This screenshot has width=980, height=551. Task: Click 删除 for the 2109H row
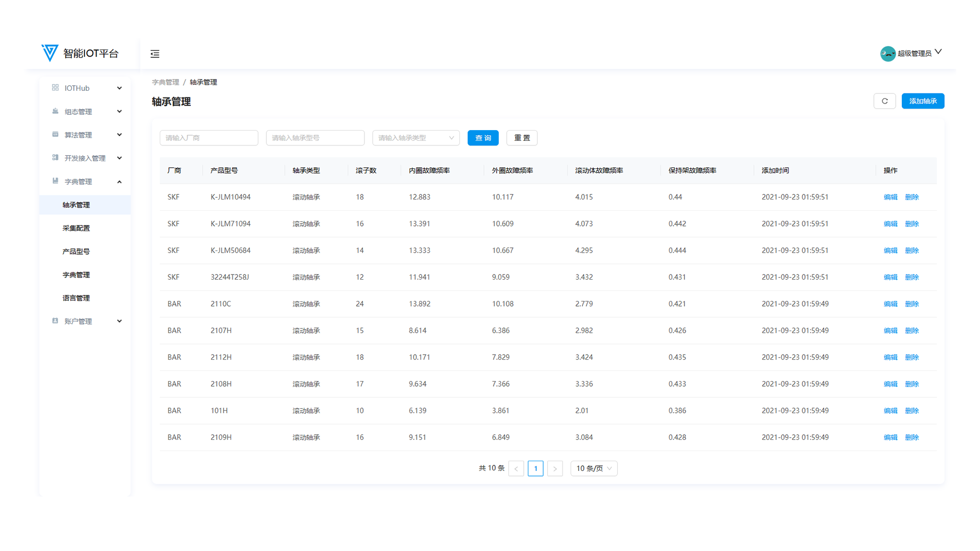pos(912,437)
